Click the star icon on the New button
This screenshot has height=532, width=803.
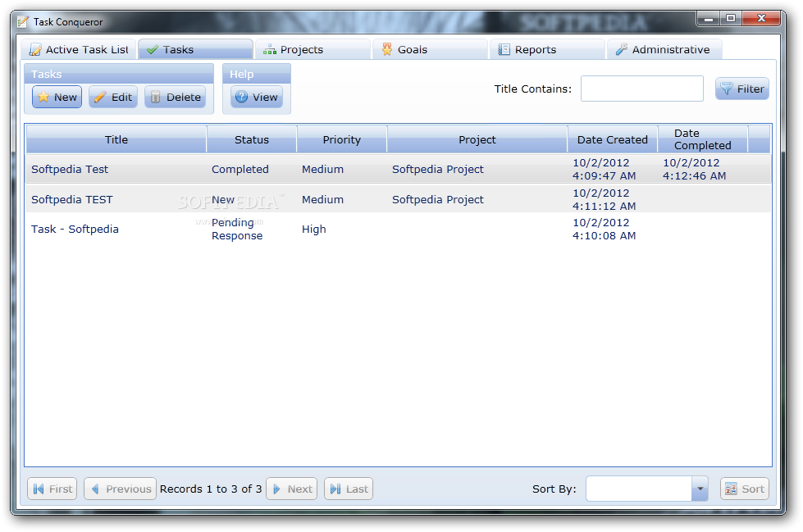coord(43,97)
